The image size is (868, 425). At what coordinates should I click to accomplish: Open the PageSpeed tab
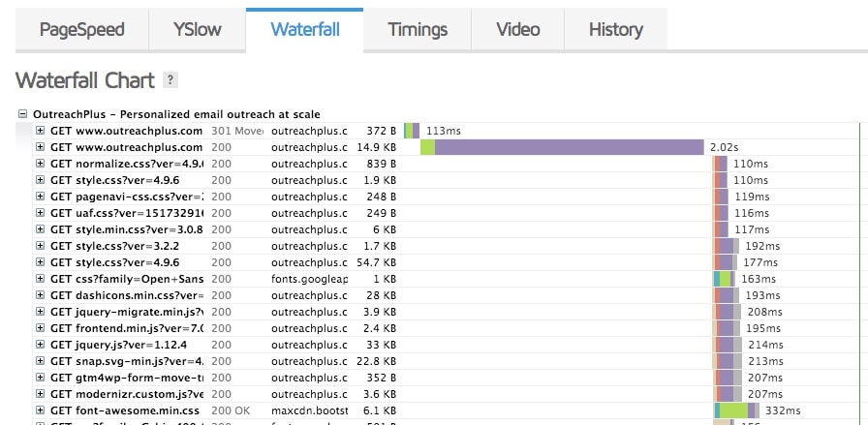pos(82,29)
